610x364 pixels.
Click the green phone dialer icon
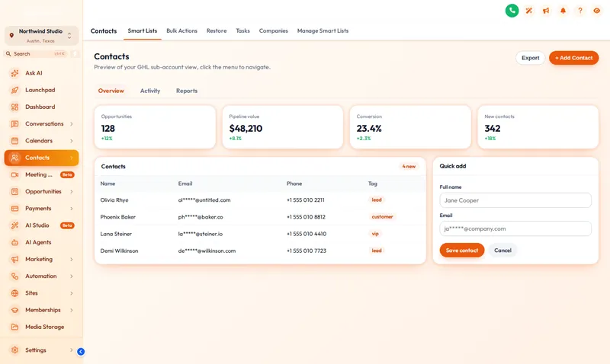pyautogui.click(x=512, y=11)
